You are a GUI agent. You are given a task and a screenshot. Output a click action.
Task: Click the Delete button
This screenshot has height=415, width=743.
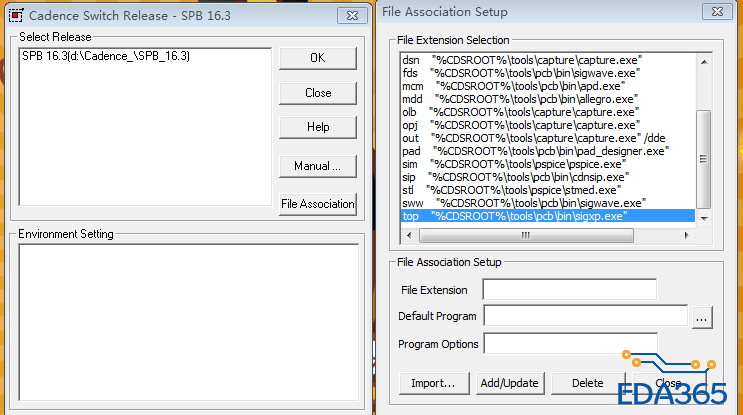pos(588,383)
